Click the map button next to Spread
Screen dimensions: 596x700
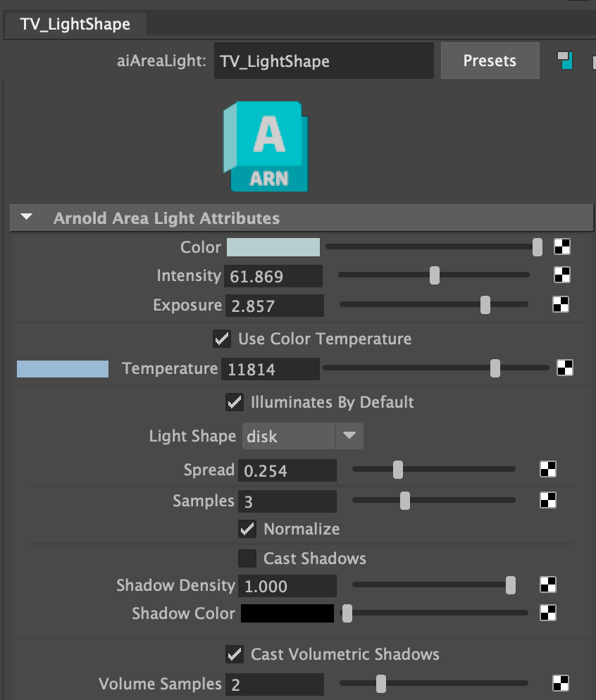tap(547, 470)
